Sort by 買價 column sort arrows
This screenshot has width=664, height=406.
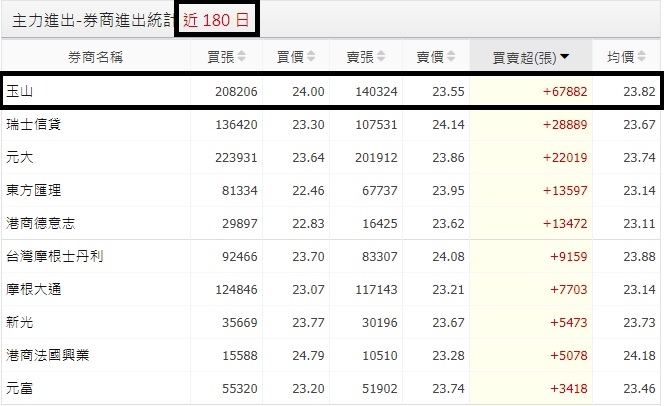point(311,56)
